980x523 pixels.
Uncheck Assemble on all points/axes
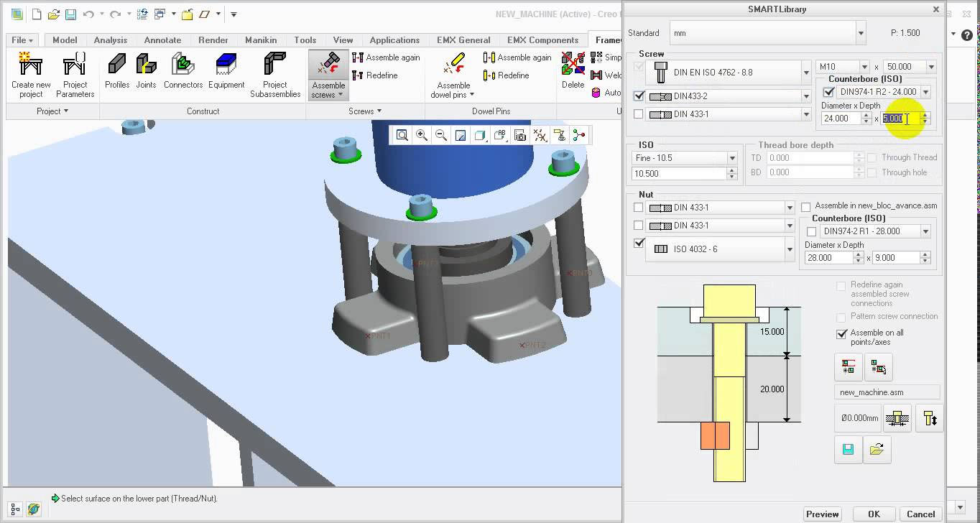pos(842,333)
